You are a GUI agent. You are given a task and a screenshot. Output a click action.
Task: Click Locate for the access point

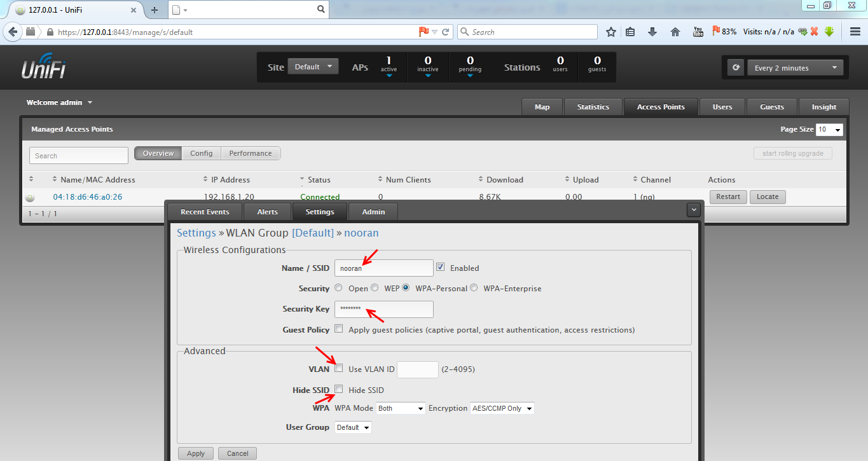point(768,196)
